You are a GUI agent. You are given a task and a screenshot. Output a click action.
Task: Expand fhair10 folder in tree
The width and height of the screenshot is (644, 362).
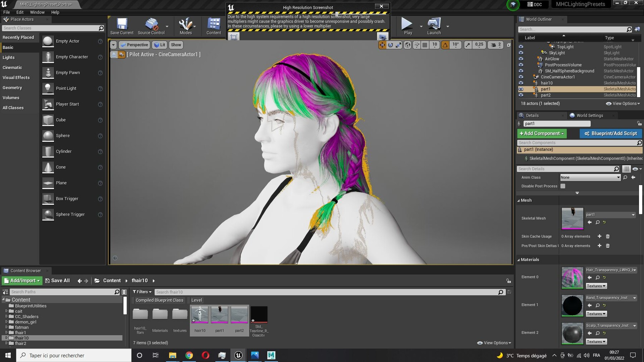tap(6, 338)
